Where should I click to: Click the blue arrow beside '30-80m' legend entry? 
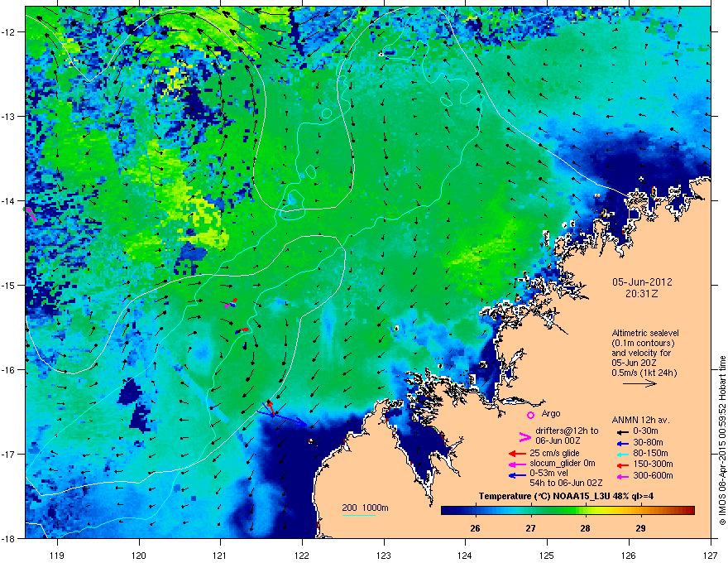click(623, 444)
